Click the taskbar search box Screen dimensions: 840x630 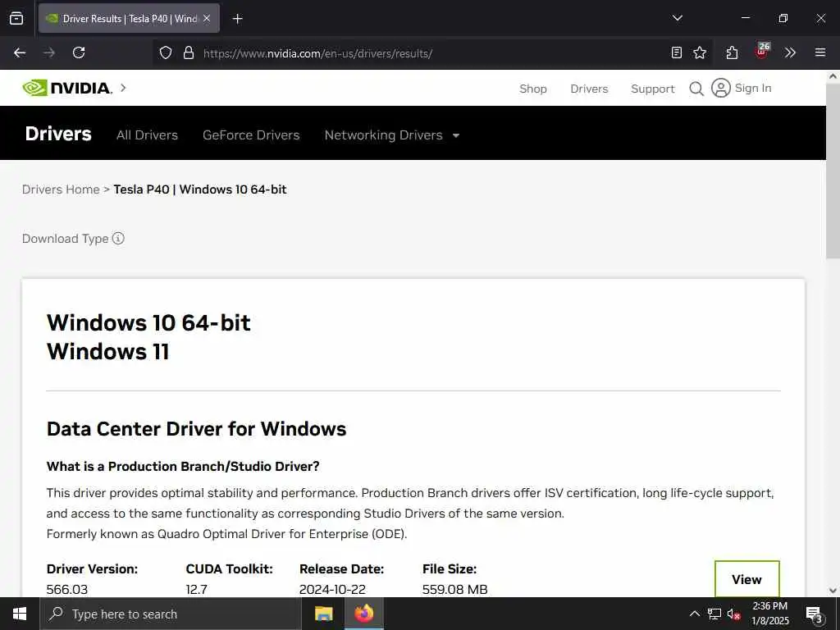171,614
